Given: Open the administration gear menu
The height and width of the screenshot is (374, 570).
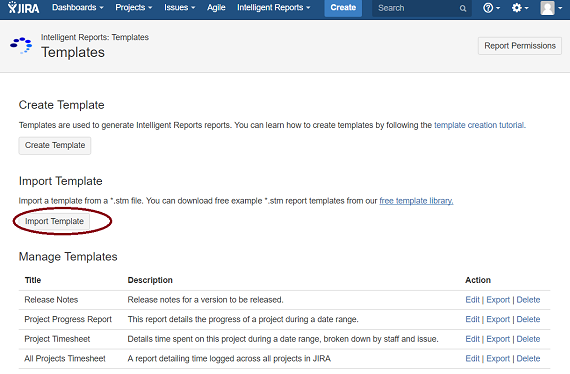Looking at the screenshot, I should [520, 8].
